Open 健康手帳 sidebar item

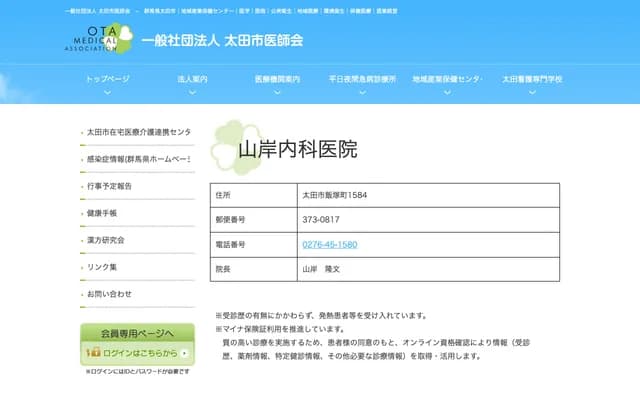[102, 213]
